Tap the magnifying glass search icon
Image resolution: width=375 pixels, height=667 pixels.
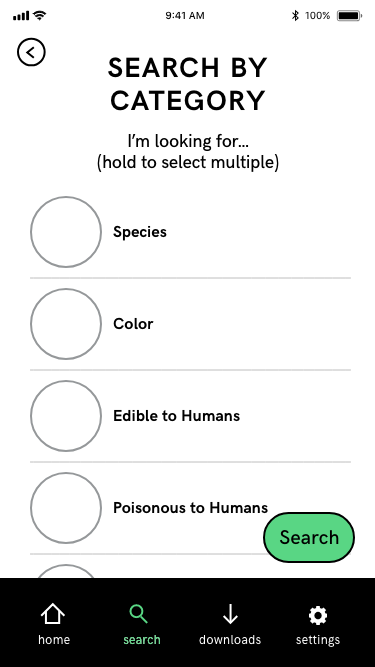[x=139, y=615]
